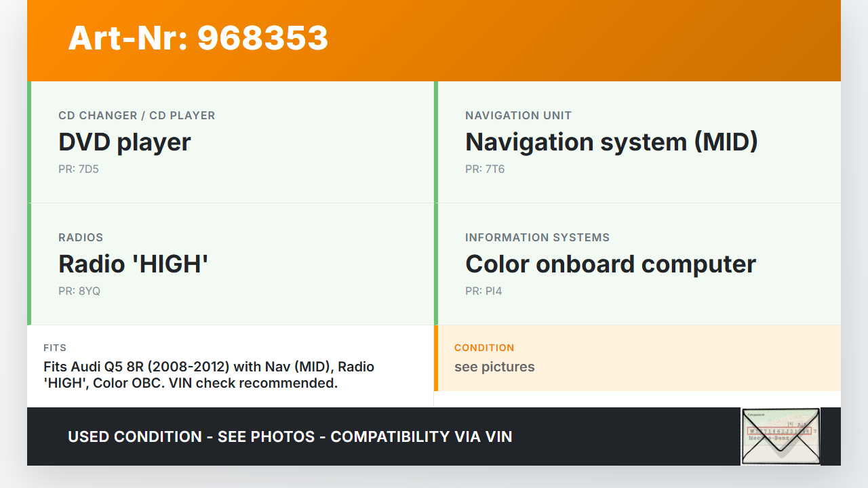Click the Art-Nr: 968353 heading
Image resolution: width=868 pixels, height=488 pixels.
click(198, 38)
